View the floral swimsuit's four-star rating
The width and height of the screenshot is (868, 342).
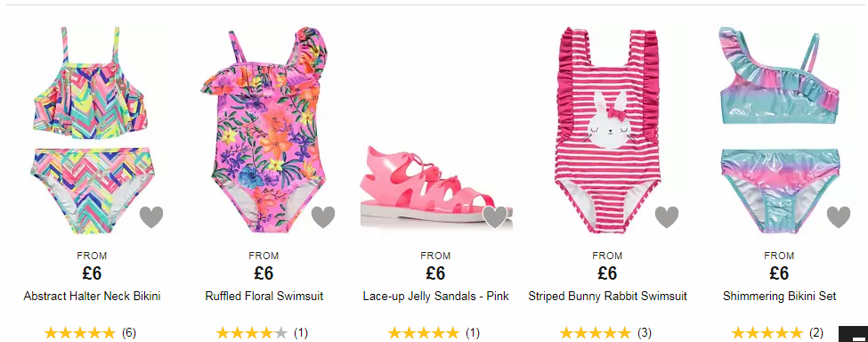[x=262, y=333]
